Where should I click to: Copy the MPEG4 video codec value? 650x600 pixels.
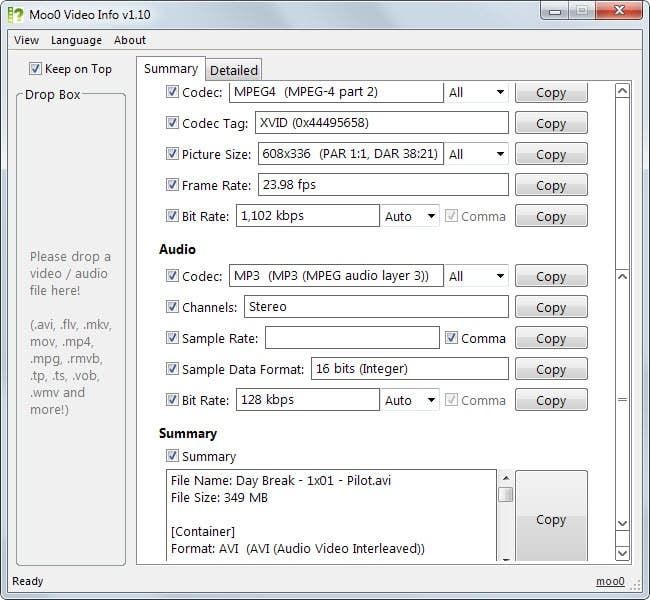tap(551, 92)
